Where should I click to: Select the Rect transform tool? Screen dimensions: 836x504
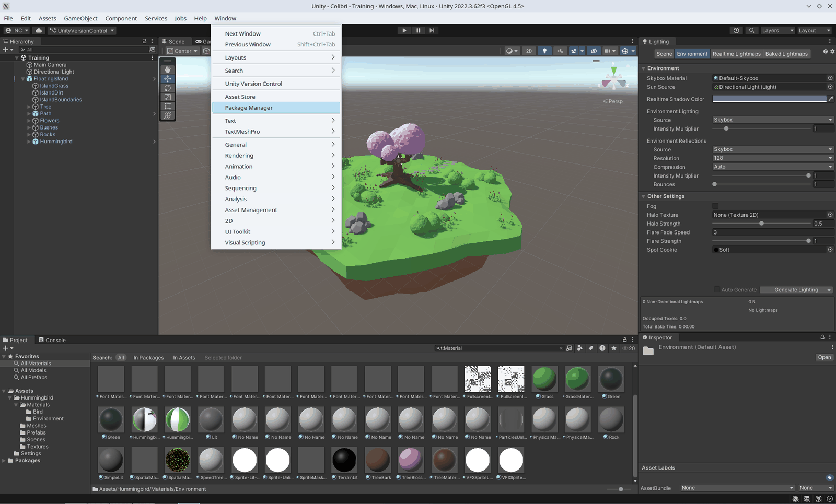(167, 106)
